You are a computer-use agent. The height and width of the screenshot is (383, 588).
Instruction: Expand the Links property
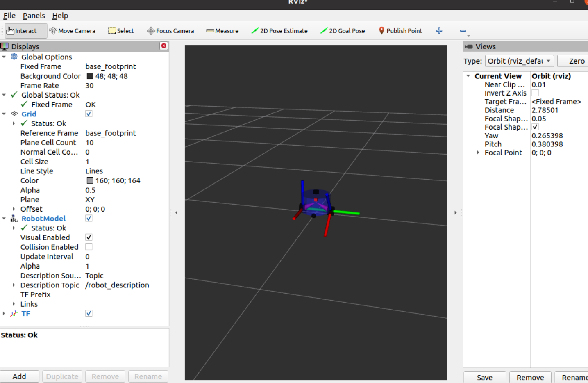click(x=14, y=304)
